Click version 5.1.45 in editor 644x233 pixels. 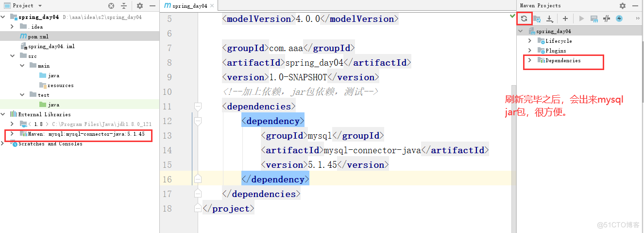point(322,164)
